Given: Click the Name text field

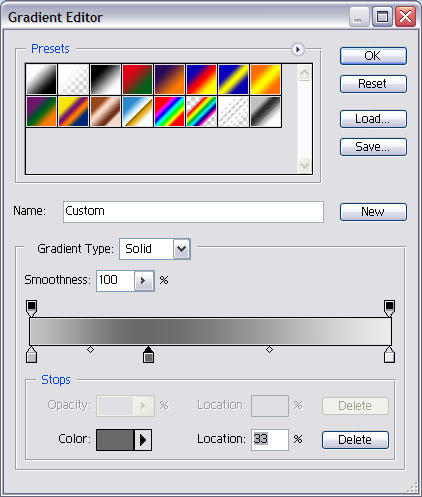Looking at the screenshot, I should (193, 212).
